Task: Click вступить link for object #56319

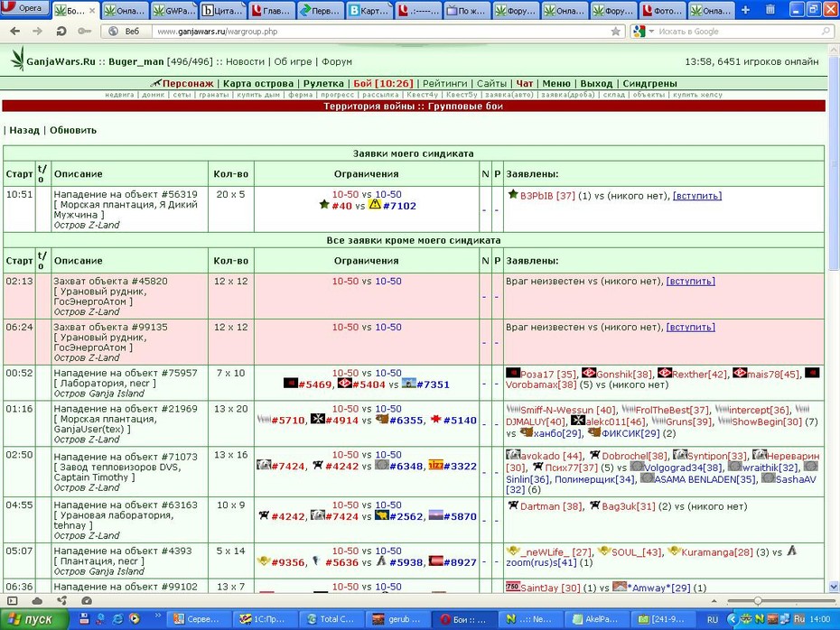Action: pyautogui.click(x=697, y=196)
